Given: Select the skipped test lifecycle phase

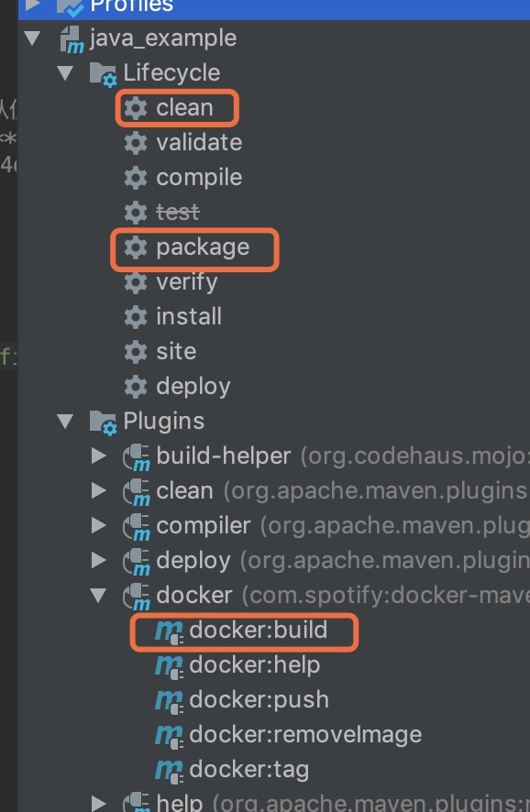Looking at the screenshot, I should coord(178,213).
